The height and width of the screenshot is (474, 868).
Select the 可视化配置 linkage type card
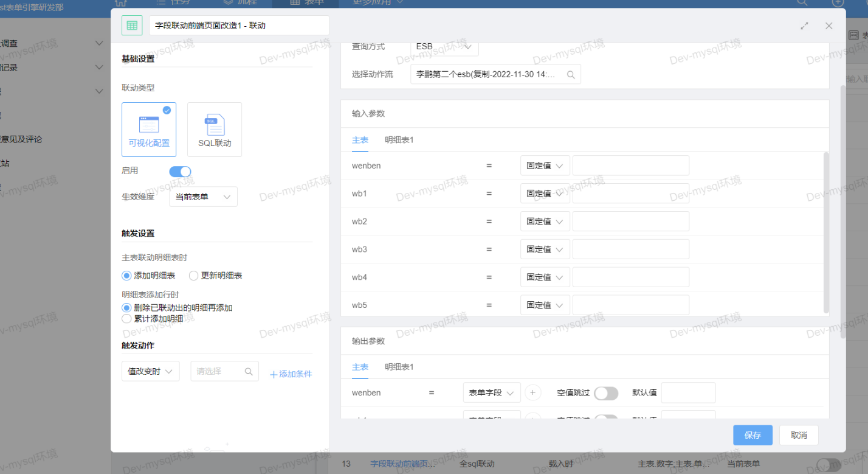(x=149, y=130)
